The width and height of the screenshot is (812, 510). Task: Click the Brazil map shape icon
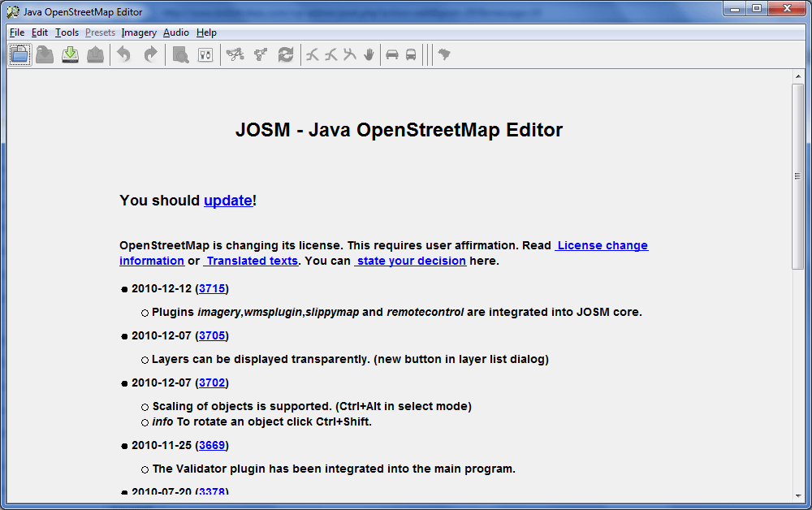tap(444, 54)
